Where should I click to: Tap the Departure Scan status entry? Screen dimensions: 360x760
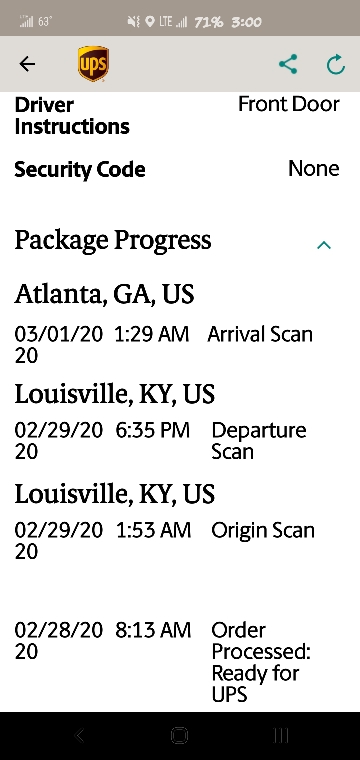point(259,441)
